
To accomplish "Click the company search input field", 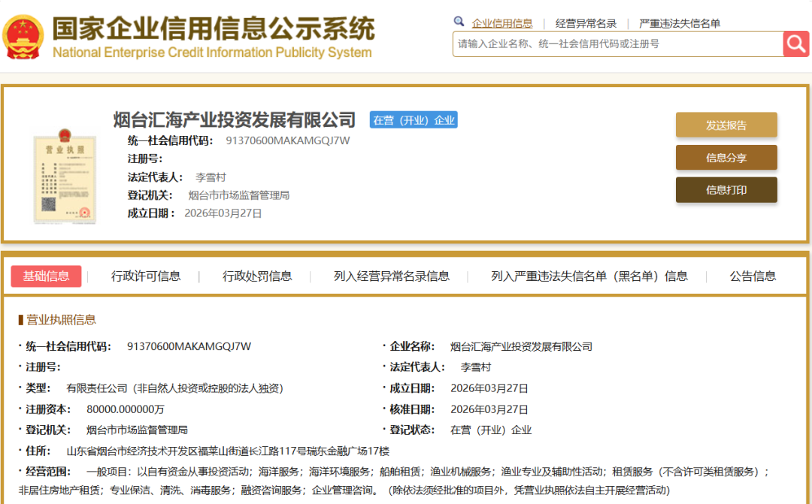I will click(x=609, y=44).
